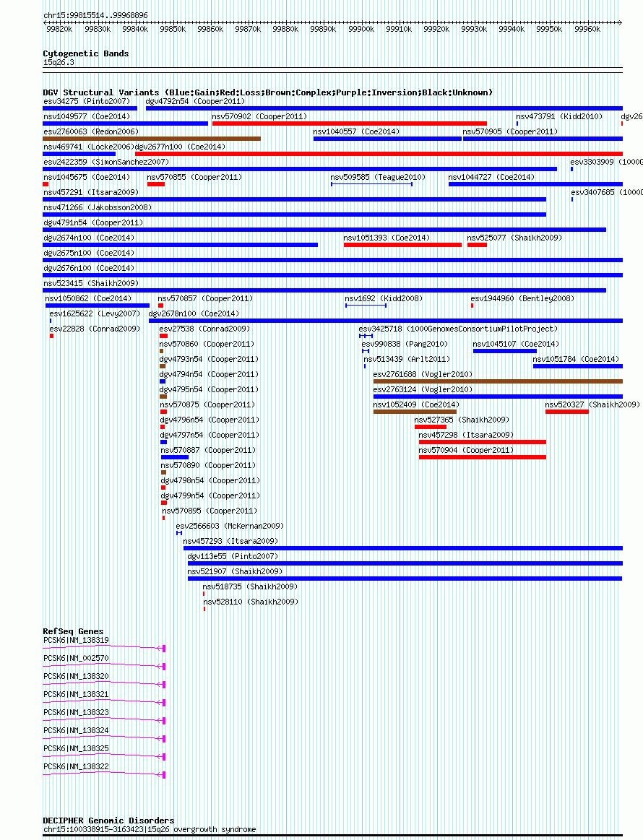
Task: Click esv990838 (Pang2010) label
Action: pyautogui.click(x=405, y=344)
